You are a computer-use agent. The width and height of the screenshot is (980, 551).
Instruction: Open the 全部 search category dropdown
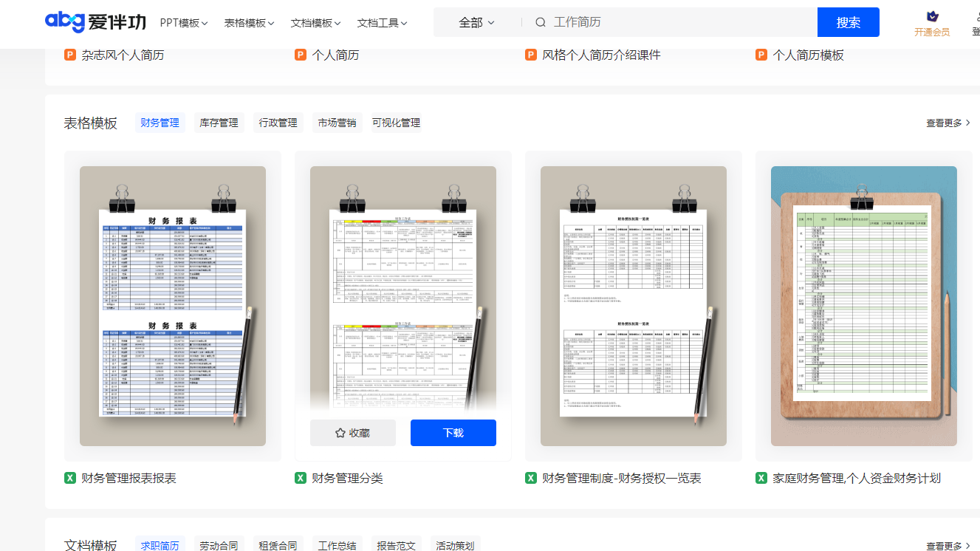click(476, 22)
